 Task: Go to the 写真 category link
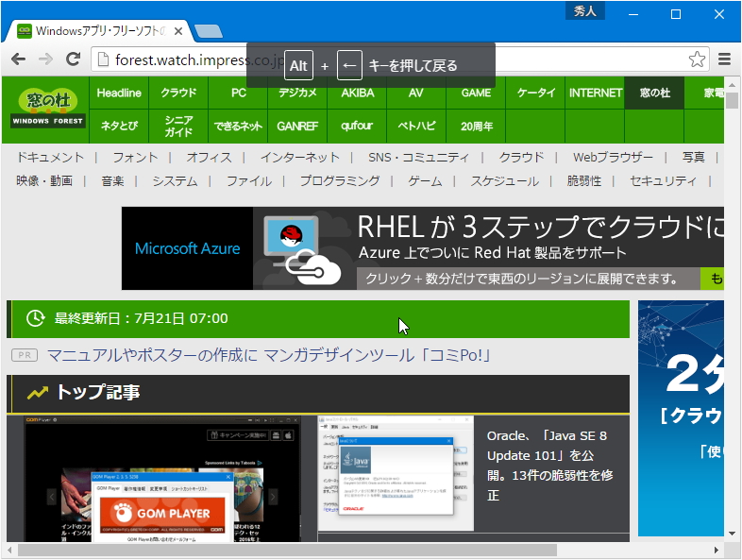coord(693,157)
